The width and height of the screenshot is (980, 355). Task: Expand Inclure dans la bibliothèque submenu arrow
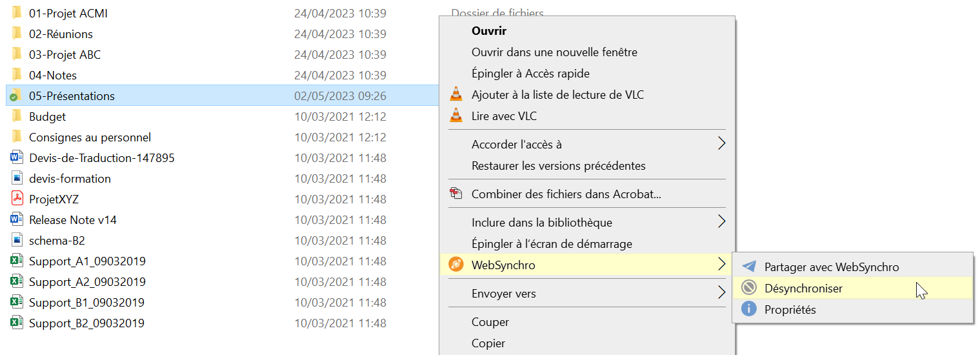(x=722, y=221)
